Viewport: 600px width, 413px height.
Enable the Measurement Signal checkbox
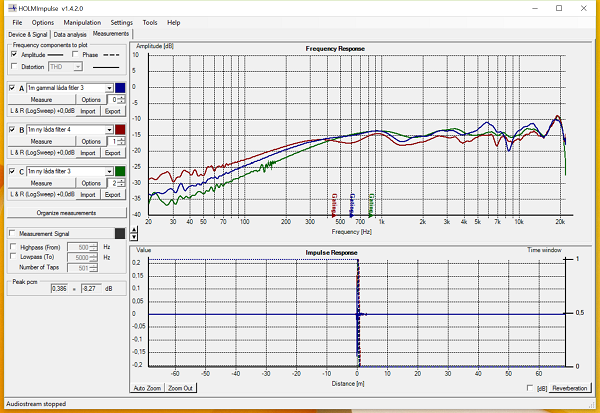[x=13, y=233]
